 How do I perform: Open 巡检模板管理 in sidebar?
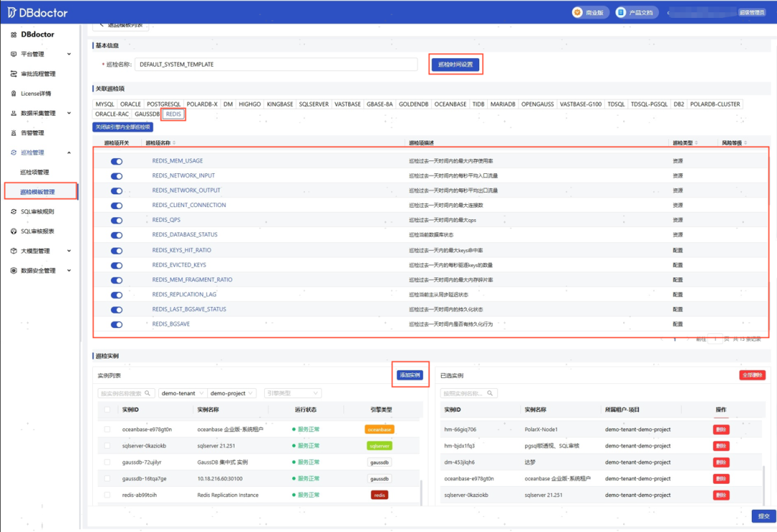tap(37, 192)
